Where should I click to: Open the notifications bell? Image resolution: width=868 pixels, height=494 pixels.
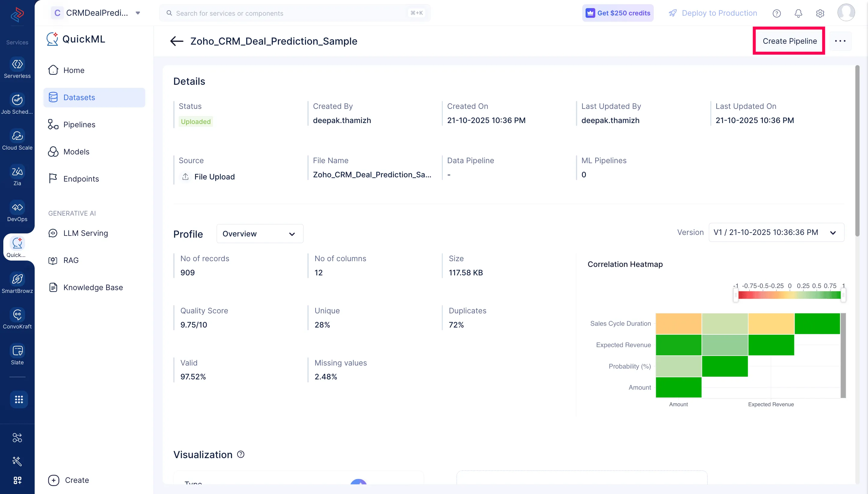pyautogui.click(x=798, y=13)
